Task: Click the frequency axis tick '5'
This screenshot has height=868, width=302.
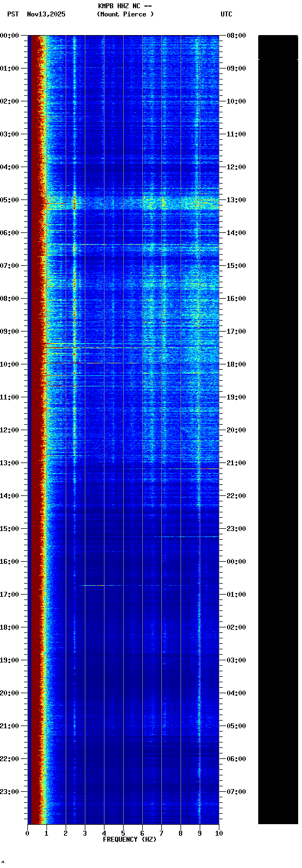Action: [x=123, y=833]
